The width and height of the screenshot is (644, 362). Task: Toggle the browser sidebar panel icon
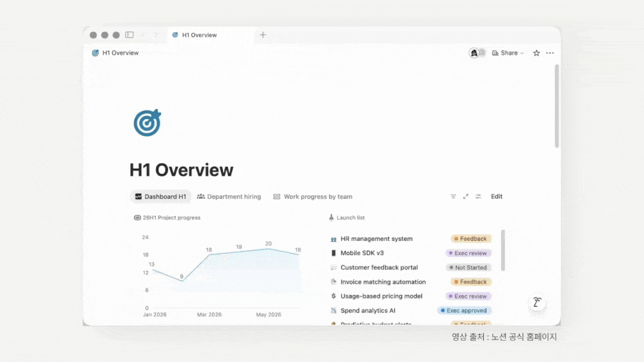tap(129, 35)
